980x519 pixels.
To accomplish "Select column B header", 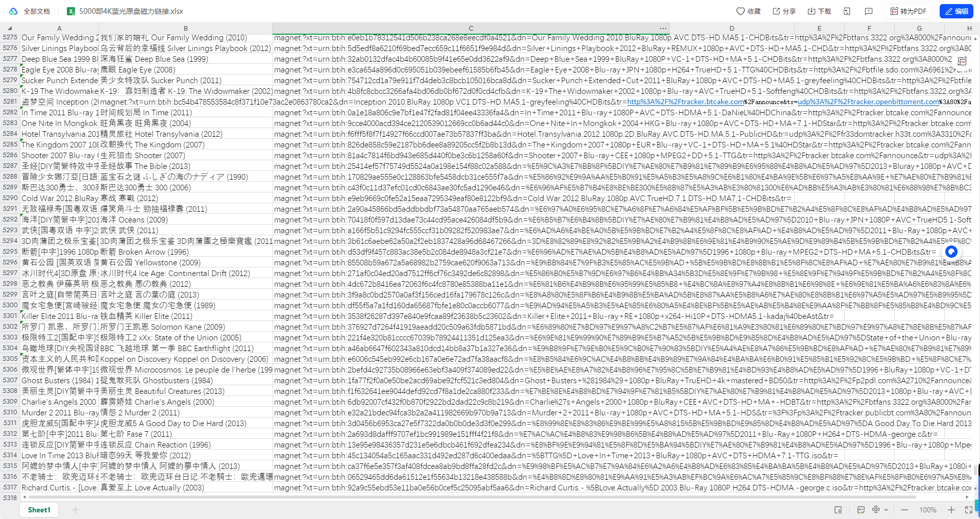I will (x=186, y=28).
